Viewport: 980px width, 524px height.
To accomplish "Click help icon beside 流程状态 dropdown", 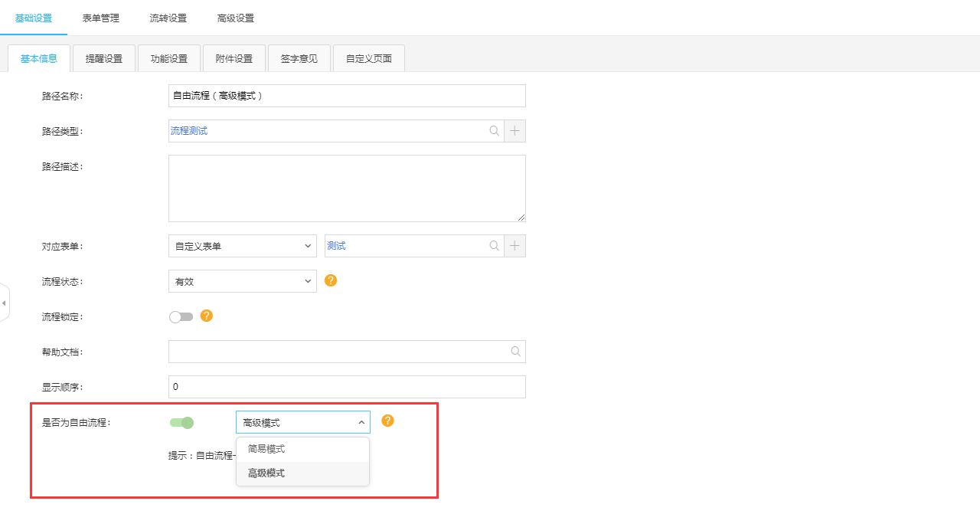I will coord(331,280).
